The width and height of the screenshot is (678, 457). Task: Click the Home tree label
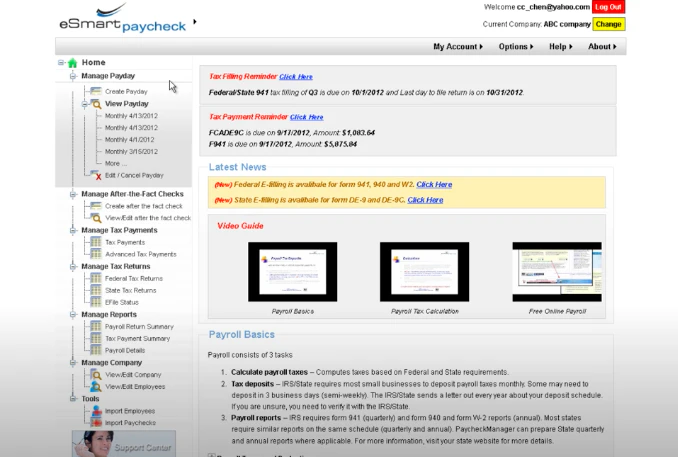(x=93, y=63)
